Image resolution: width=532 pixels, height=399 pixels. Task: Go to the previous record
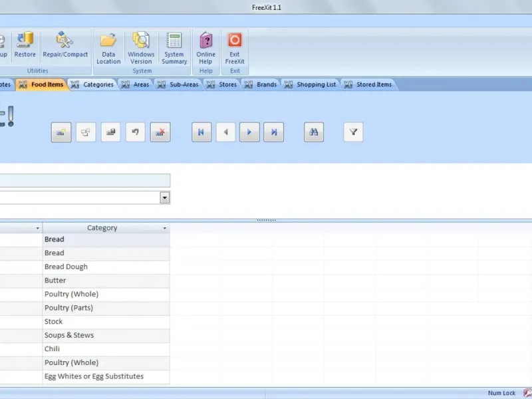(x=225, y=132)
